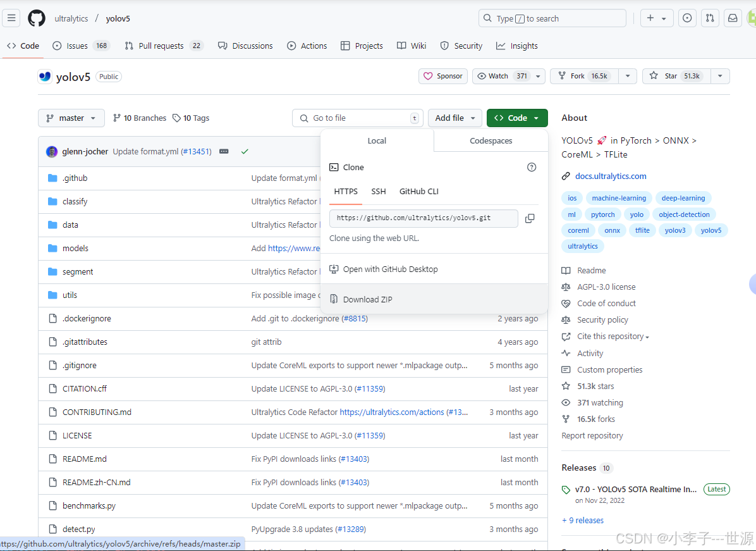The image size is (756, 551).
Task: Open the models folder
Action: click(x=75, y=248)
